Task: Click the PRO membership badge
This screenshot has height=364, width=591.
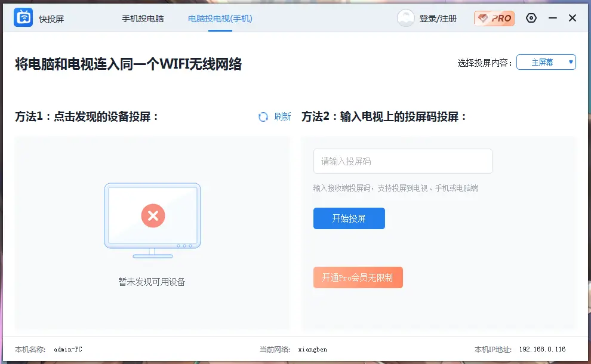Action: (494, 18)
